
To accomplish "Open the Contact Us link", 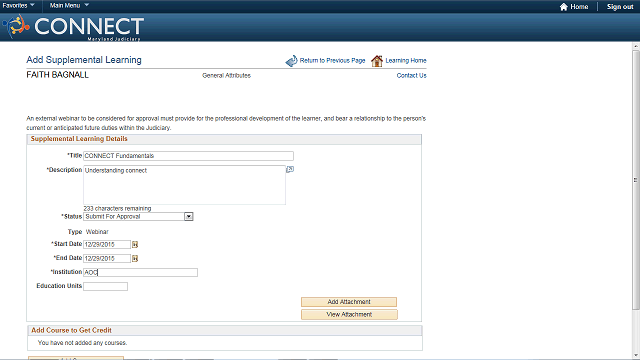I will pyautogui.click(x=411, y=76).
